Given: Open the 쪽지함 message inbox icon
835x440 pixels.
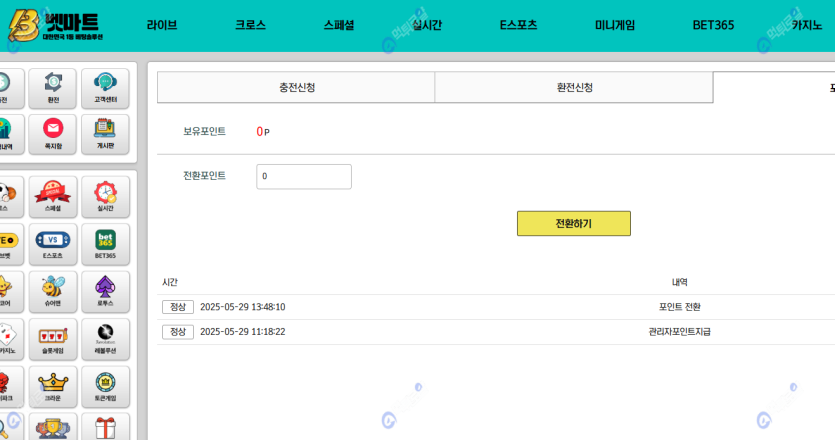Looking at the screenshot, I should tap(53, 133).
